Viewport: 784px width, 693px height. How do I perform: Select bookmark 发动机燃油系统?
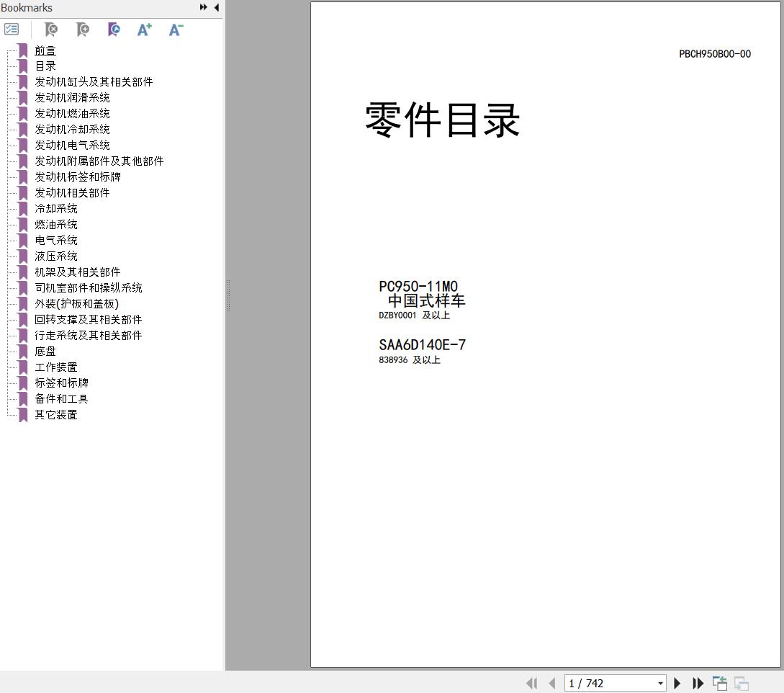[x=72, y=114]
